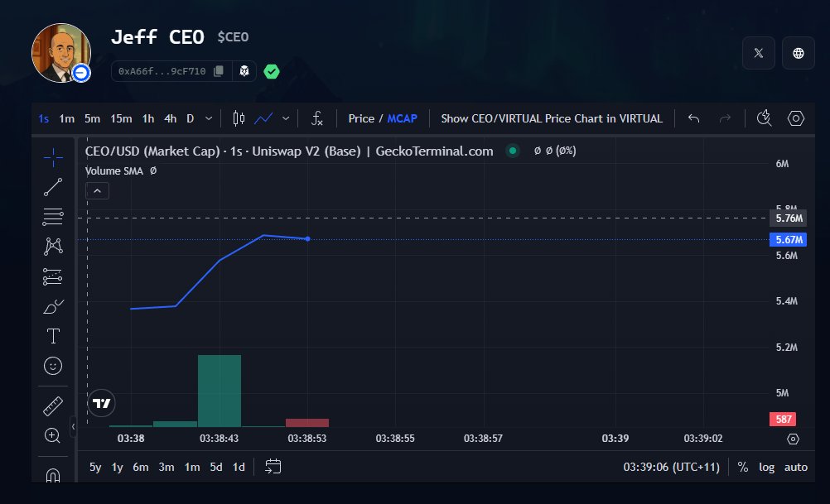830x504 pixels.
Task: Click the TradingView logo on chart
Action: tap(101, 404)
